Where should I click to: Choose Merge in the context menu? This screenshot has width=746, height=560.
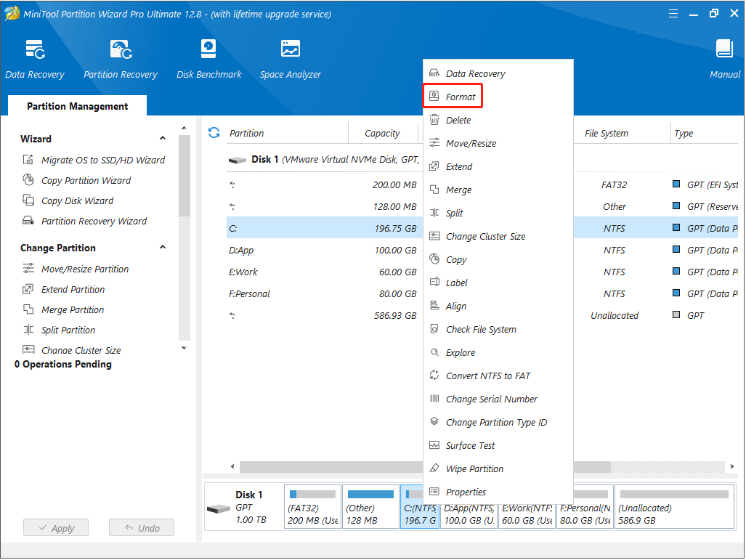[x=498, y=190]
